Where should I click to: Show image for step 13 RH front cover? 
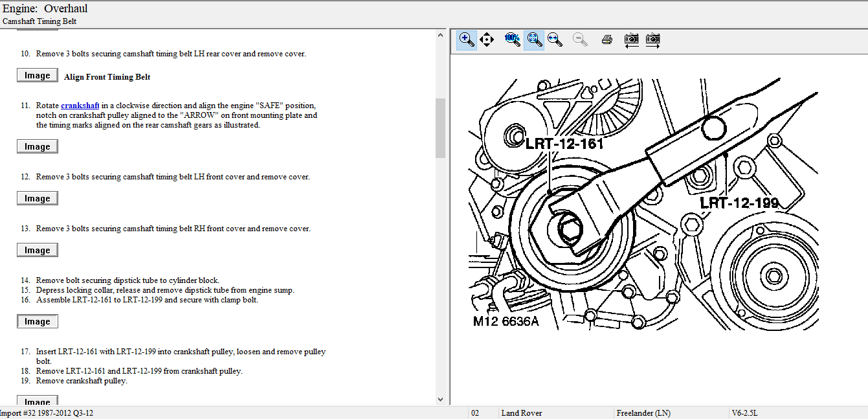pos(38,251)
